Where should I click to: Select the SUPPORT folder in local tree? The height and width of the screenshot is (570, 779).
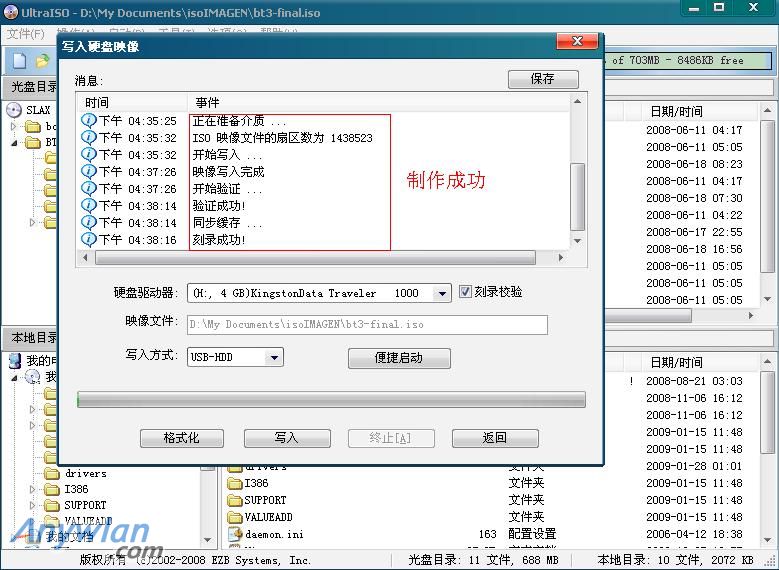[84, 505]
